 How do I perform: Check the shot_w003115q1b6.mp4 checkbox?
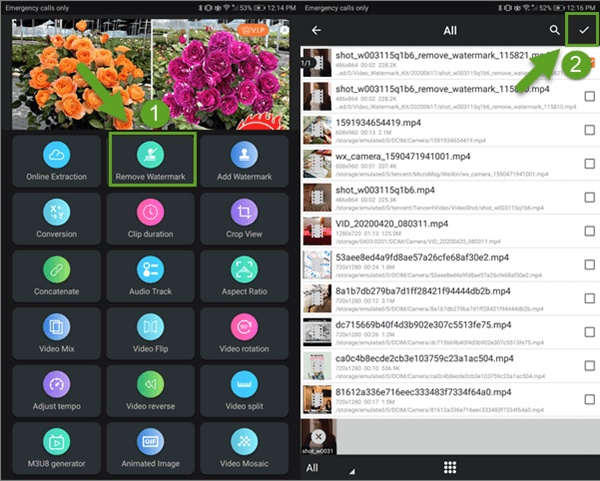pos(590,197)
